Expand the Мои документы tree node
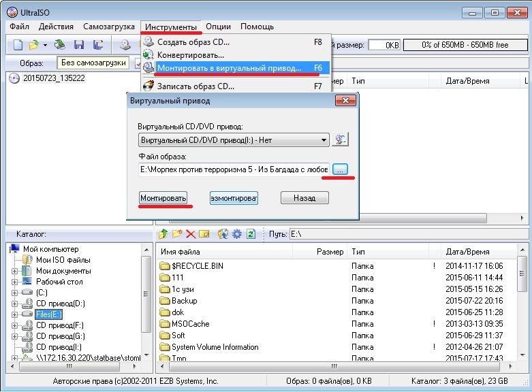 (x=14, y=271)
